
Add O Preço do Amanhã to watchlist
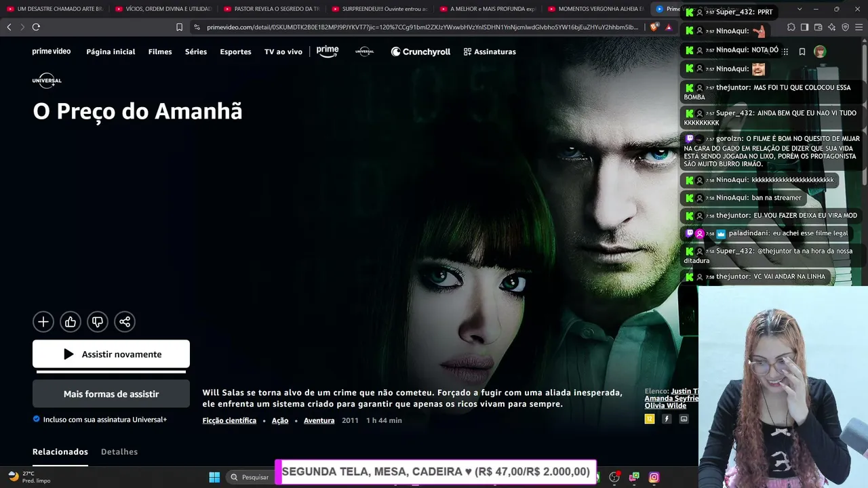(43, 322)
